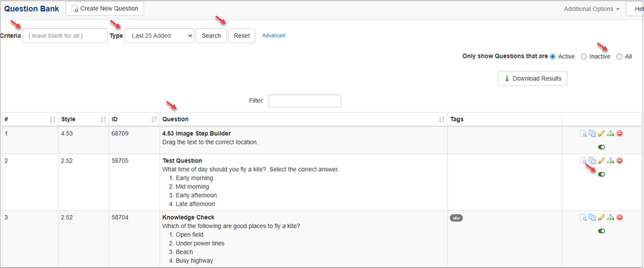Preview the 4.53 Image Step Builder question
The height and width of the screenshot is (268, 644).
pos(583,134)
